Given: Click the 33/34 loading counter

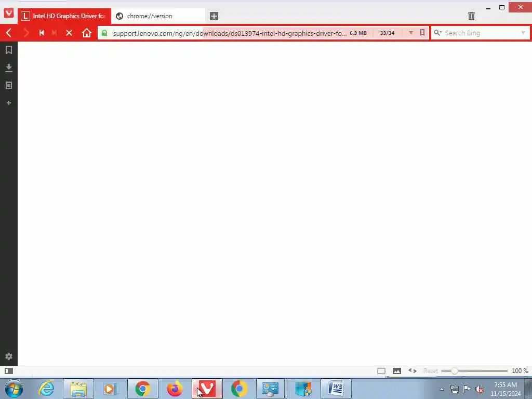Looking at the screenshot, I should 387,33.
